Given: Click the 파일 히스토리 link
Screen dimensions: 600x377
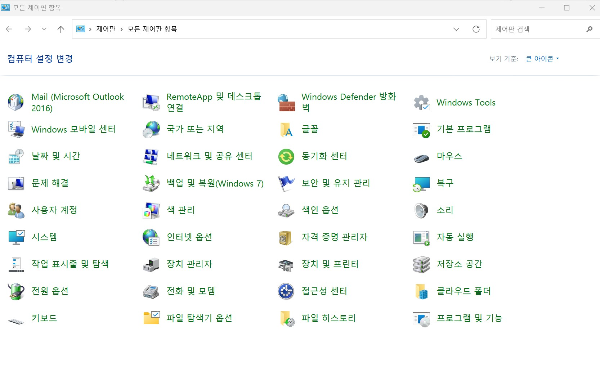Looking at the screenshot, I should pyautogui.click(x=328, y=318).
